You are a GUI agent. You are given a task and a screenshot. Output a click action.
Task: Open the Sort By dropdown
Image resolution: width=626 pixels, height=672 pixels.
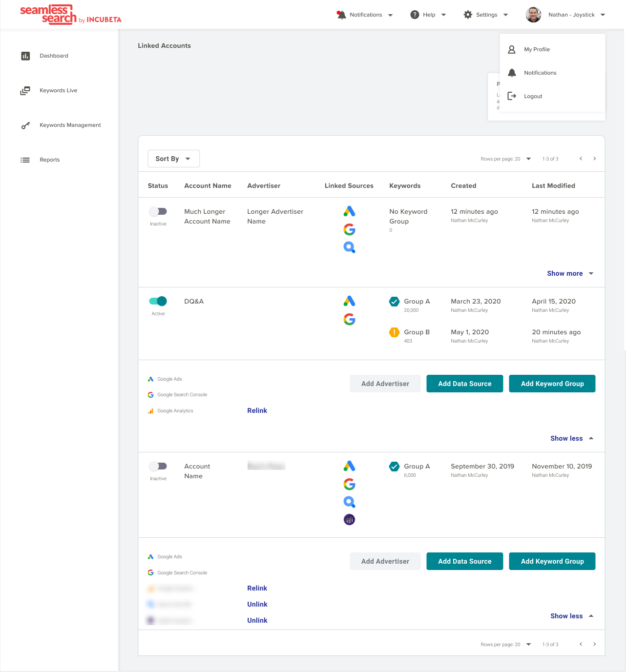[x=173, y=158]
